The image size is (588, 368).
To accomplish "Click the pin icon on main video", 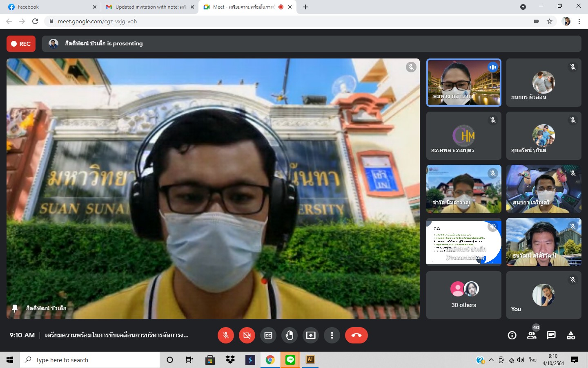I will pos(15,308).
